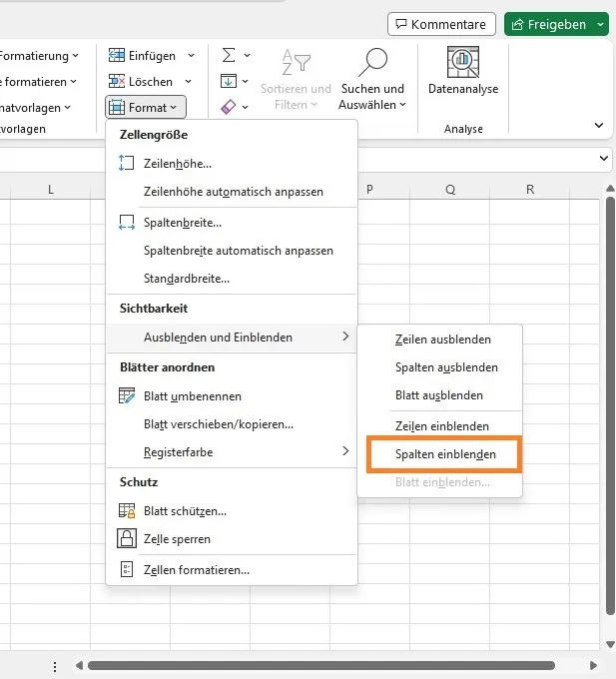Screen dimensions: 616x679
Task: Click Zelle sperren padlock entry
Action: 176,538
